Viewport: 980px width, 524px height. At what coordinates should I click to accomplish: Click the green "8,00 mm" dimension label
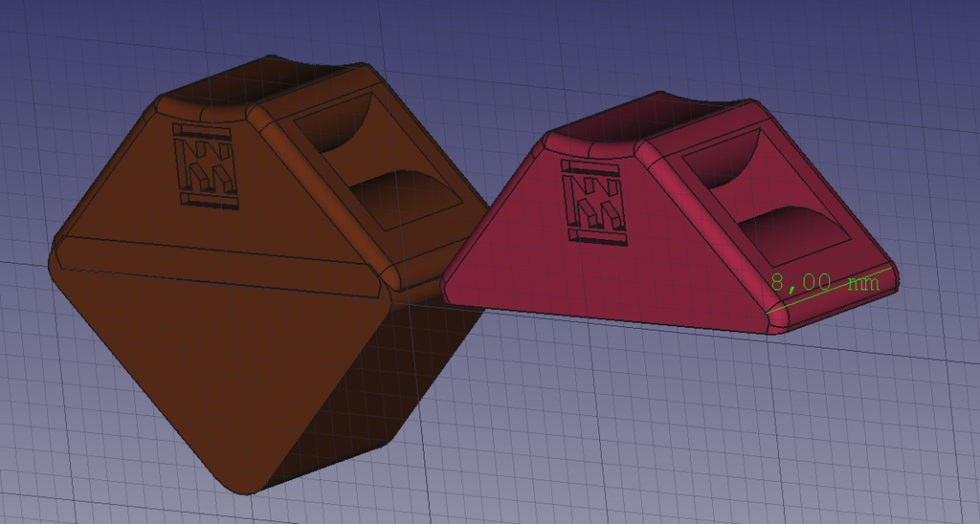pyautogui.click(x=824, y=282)
